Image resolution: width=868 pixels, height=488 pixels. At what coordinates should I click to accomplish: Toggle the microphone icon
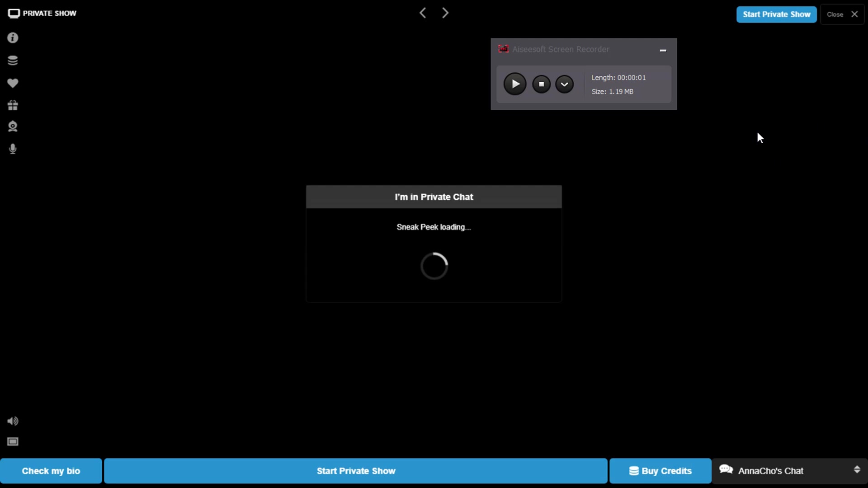[13, 149]
